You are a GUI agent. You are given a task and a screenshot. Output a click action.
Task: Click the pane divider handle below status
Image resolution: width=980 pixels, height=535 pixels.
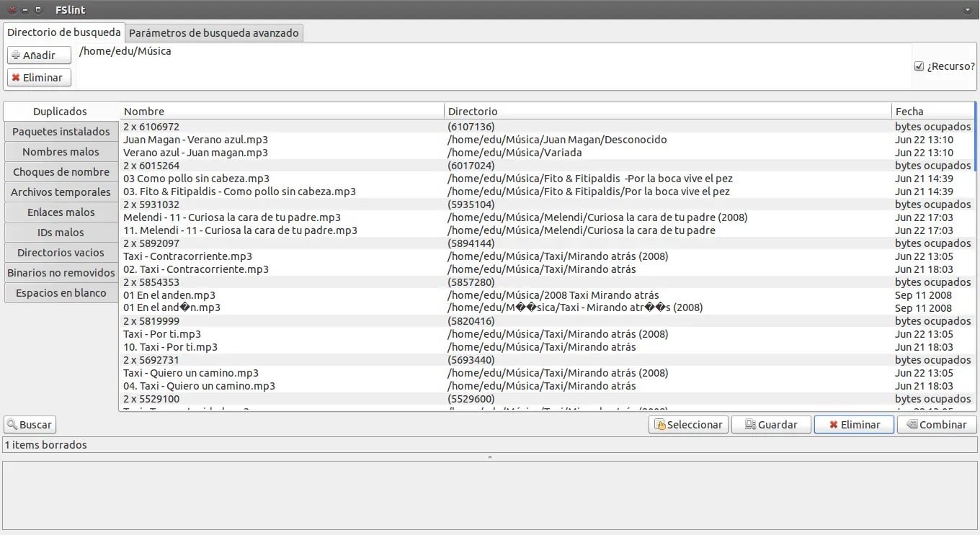click(x=490, y=457)
